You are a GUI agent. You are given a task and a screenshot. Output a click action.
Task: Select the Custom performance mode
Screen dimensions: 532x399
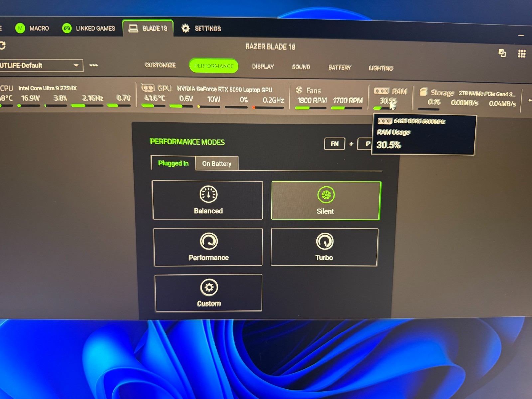click(208, 293)
